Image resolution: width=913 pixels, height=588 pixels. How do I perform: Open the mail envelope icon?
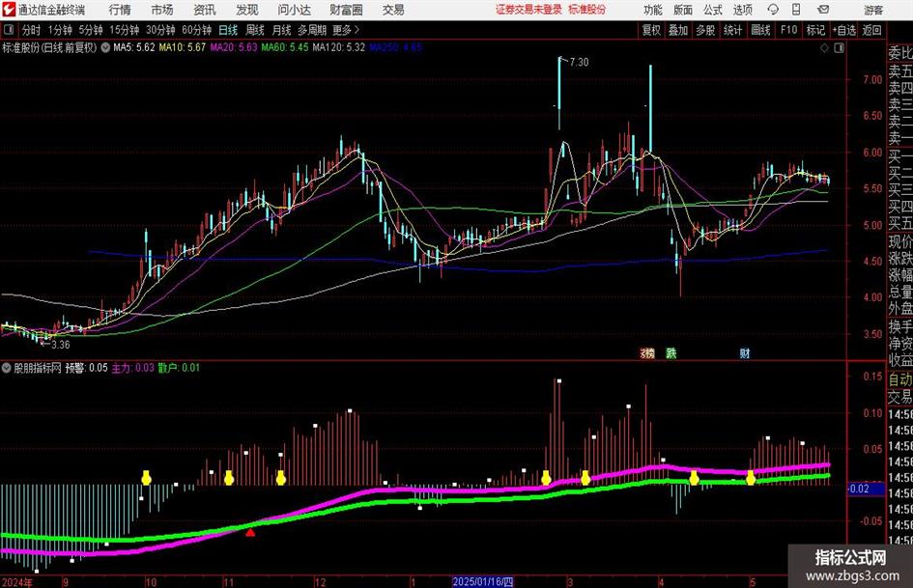tap(823, 10)
